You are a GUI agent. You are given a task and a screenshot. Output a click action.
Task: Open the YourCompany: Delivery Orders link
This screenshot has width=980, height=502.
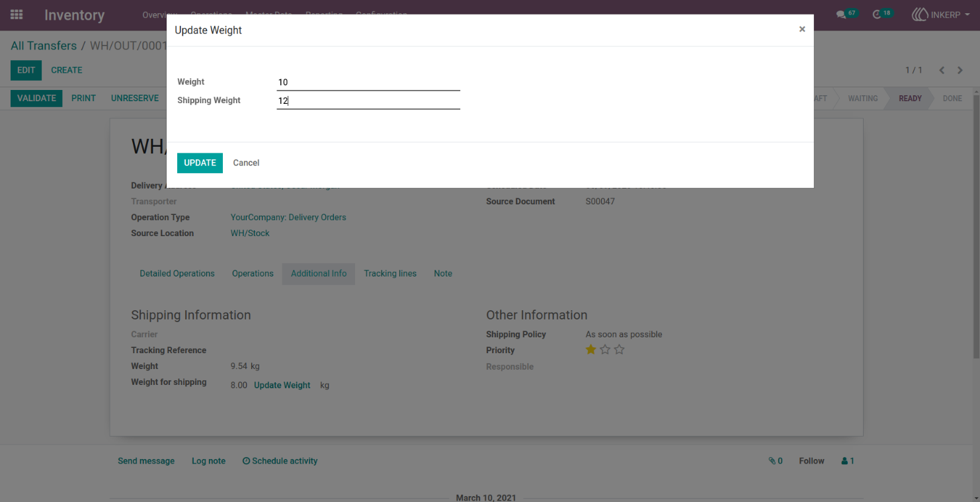288,218
